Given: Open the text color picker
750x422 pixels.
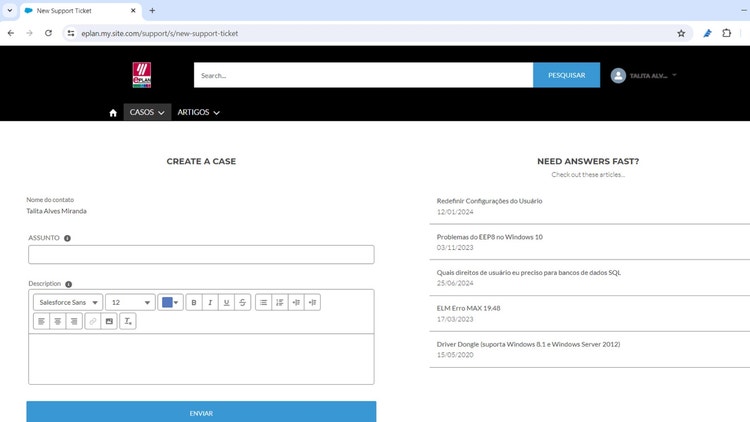Looking at the screenshot, I should [170, 302].
